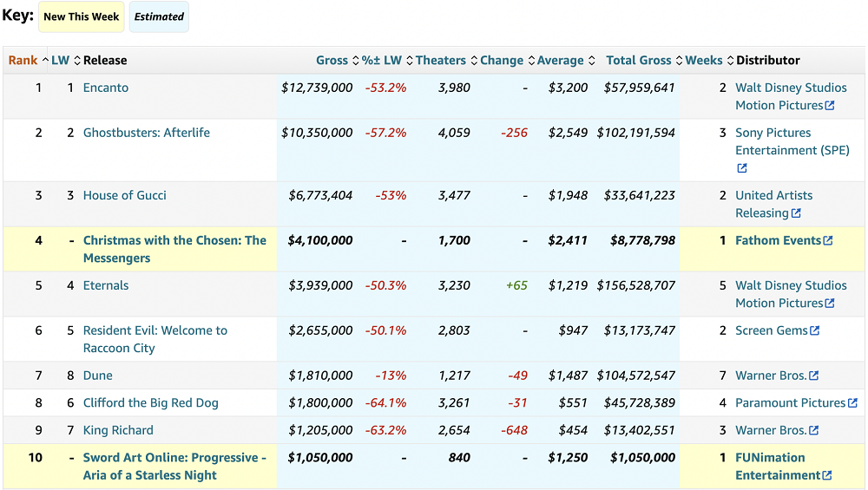Click external link icon after Paramount Pictures
The image size is (868, 490).
pos(852,403)
